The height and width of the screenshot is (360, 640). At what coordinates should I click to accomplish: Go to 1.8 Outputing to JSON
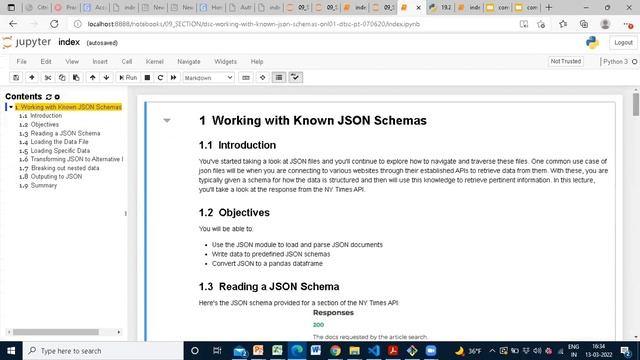point(56,177)
